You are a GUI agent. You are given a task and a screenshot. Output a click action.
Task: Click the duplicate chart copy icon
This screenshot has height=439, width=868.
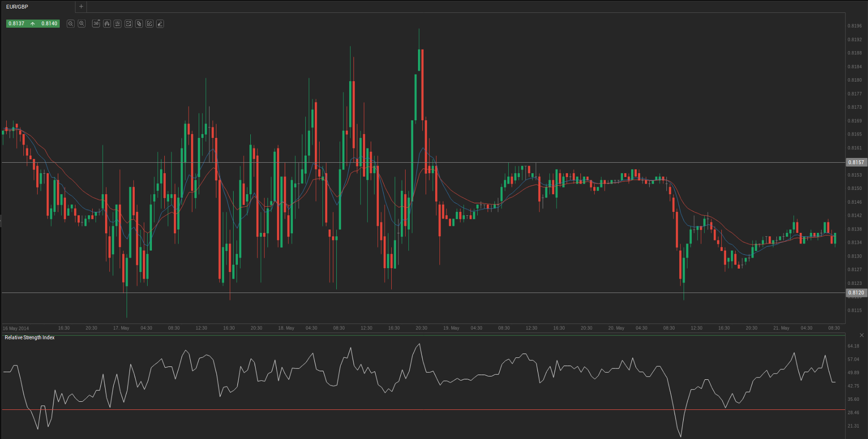(139, 24)
